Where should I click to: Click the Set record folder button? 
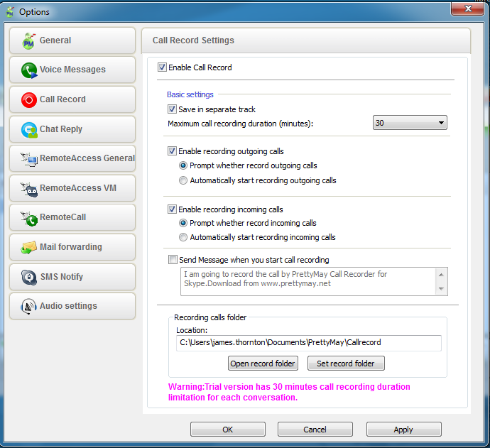click(346, 364)
